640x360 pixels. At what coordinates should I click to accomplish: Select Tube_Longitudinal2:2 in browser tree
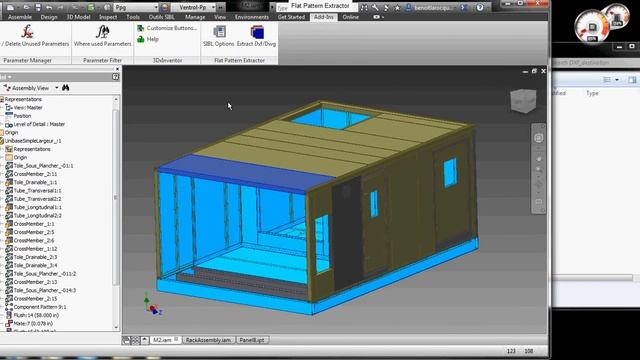[x=38, y=216]
